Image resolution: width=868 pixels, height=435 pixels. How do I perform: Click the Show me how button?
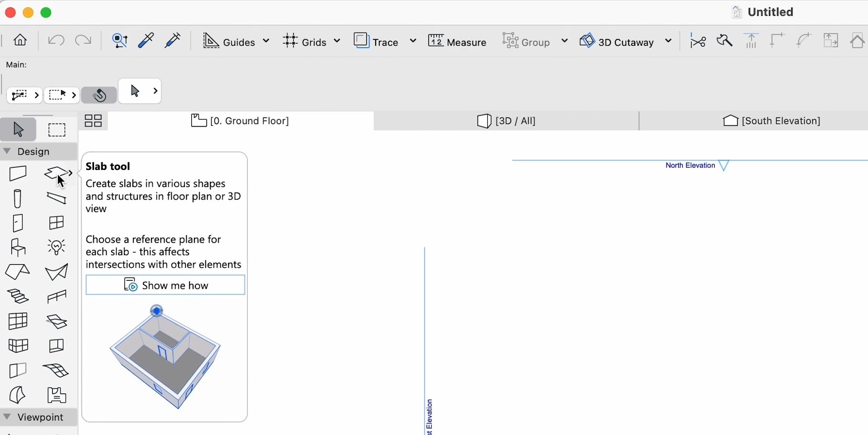(x=165, y=286)
